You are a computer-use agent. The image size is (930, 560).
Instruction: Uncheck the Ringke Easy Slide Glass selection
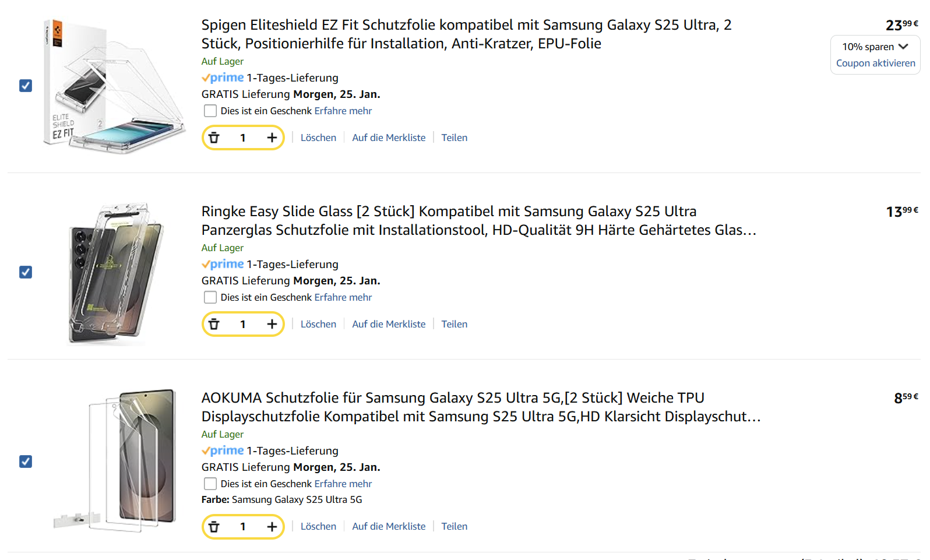[26, 272]
